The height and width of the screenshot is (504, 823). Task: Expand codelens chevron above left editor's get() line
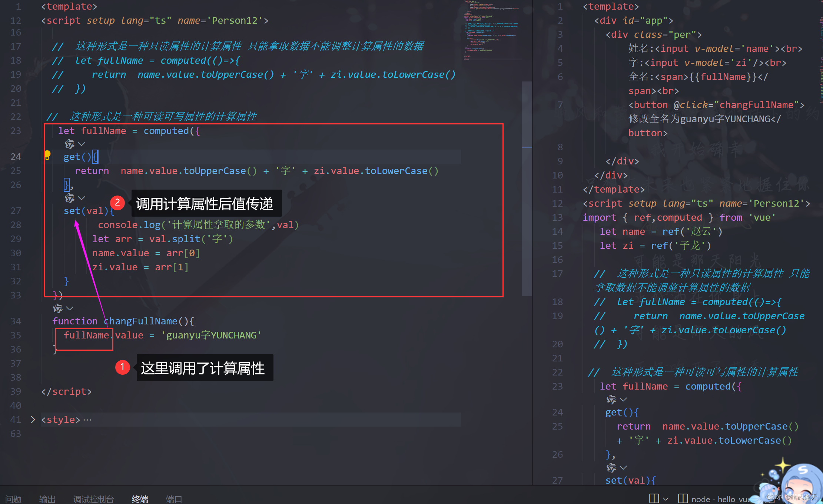click(82, 144)
